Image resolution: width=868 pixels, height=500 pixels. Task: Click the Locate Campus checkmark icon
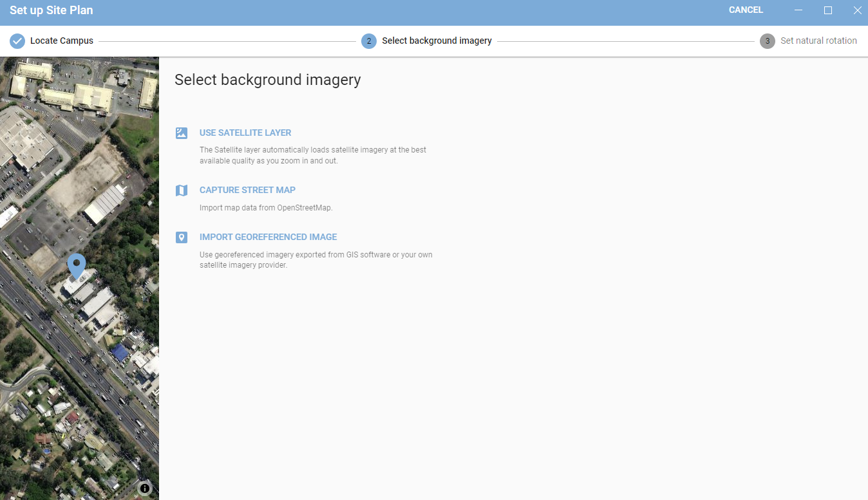[17, 41]
